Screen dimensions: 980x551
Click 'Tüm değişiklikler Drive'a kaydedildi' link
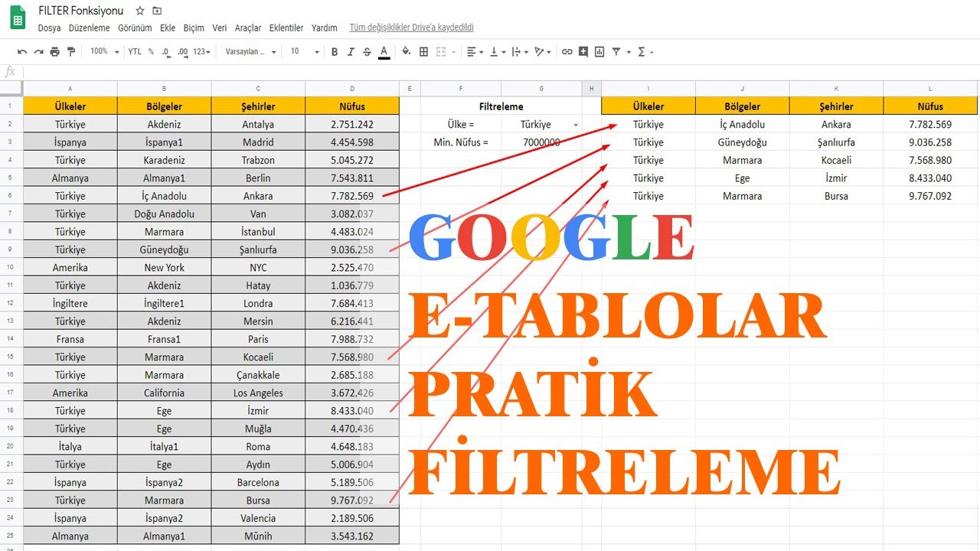411,28
